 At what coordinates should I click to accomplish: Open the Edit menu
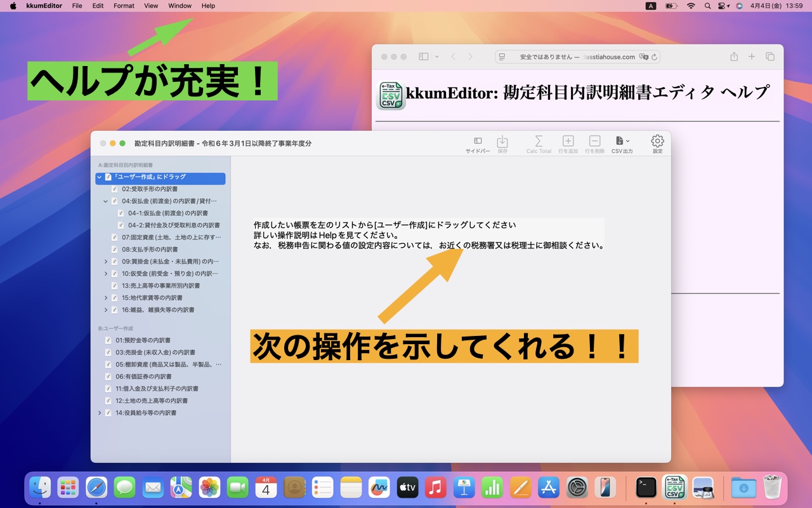[98, 6]
